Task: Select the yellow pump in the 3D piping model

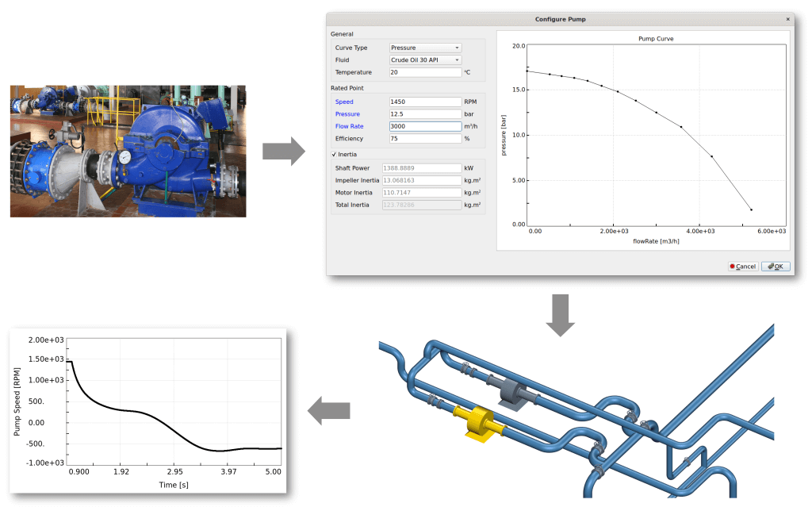Action: tap(479, 423)
